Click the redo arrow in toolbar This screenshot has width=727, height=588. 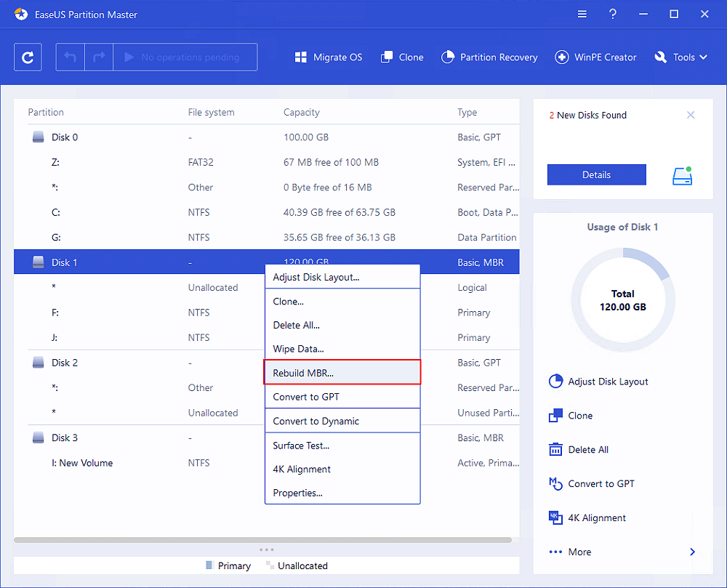[99, 57]
